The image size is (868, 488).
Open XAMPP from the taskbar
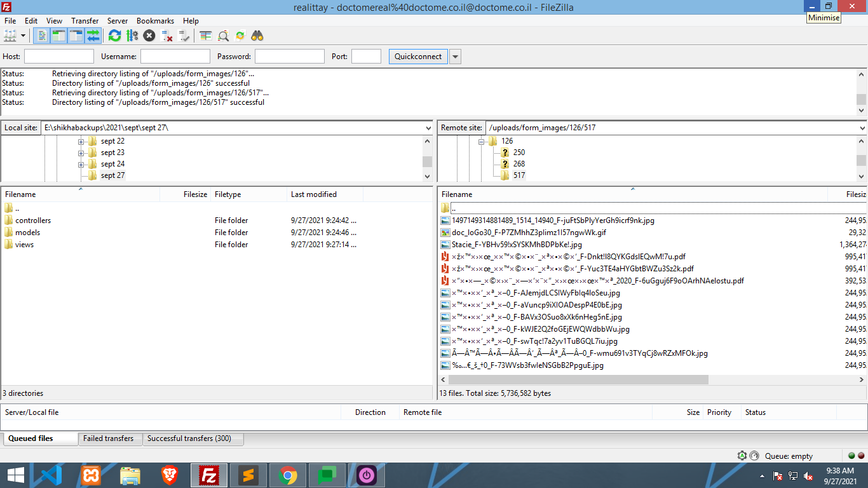pyautogui.click(x=91, y=475)
